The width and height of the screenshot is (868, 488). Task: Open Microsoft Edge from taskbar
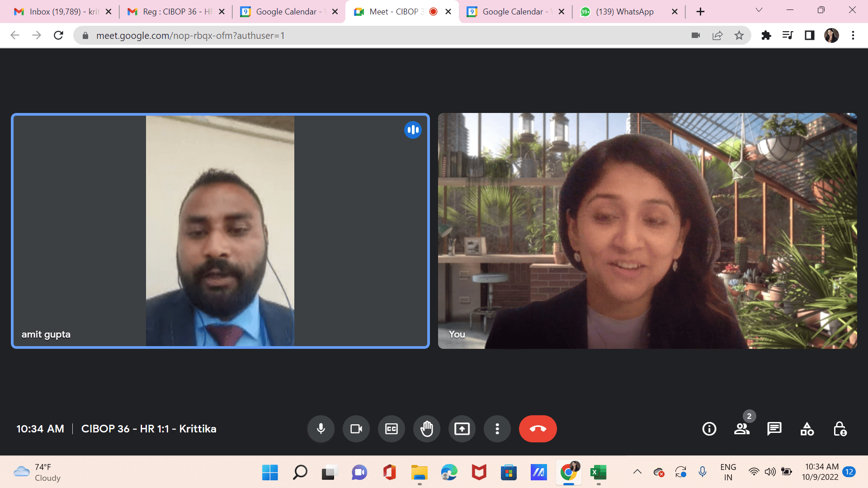coord(449,473)
